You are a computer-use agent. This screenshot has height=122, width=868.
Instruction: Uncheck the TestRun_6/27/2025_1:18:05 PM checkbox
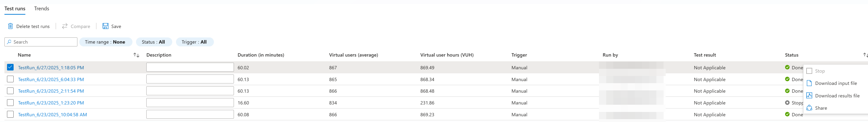11,67
